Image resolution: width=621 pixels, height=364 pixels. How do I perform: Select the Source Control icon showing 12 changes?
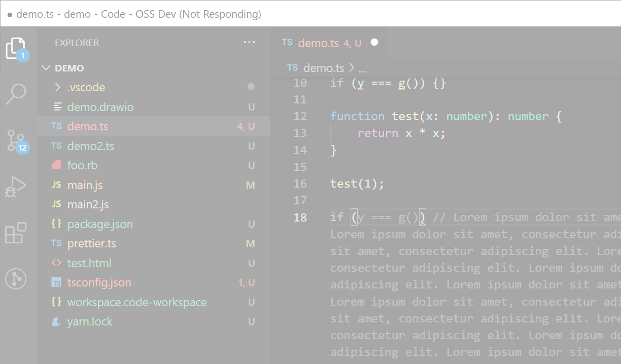[16, 140]
